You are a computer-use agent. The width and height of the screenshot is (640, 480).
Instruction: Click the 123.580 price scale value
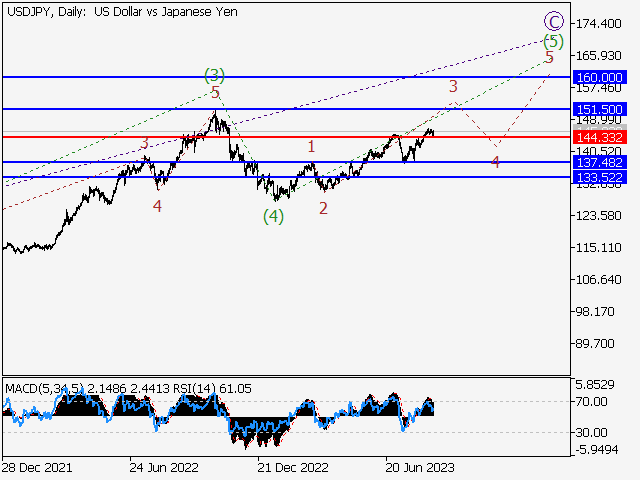(598, 216)
